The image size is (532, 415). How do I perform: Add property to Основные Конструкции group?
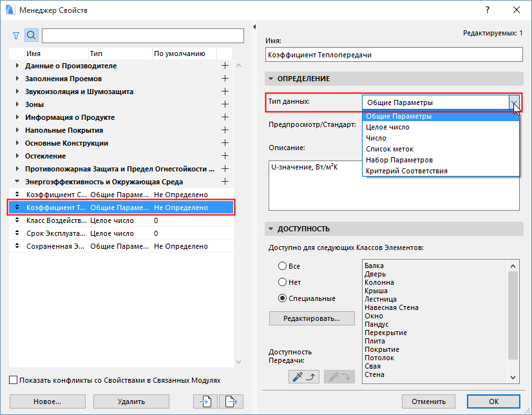click(225, 143)
